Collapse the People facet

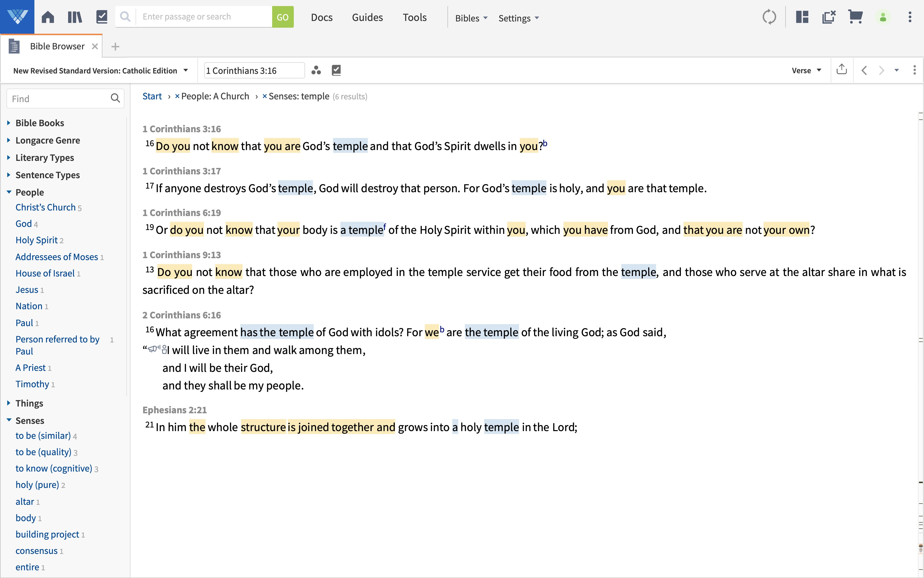9,192
